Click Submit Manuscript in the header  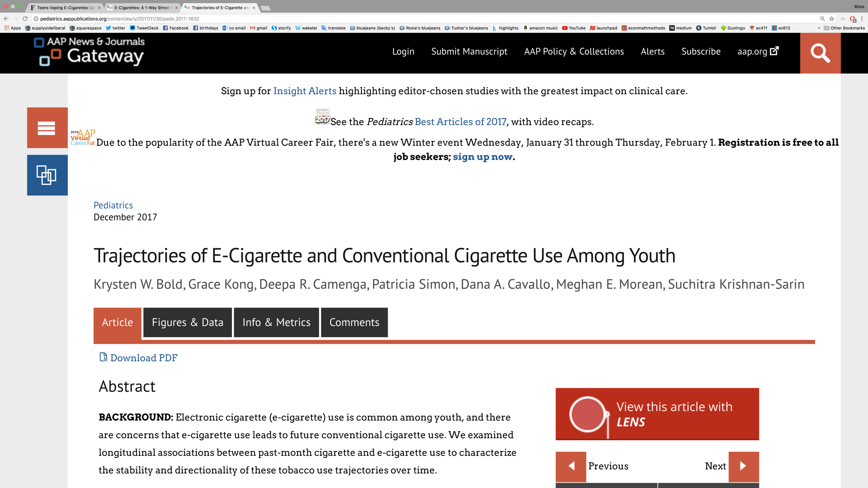click(469, 51)
